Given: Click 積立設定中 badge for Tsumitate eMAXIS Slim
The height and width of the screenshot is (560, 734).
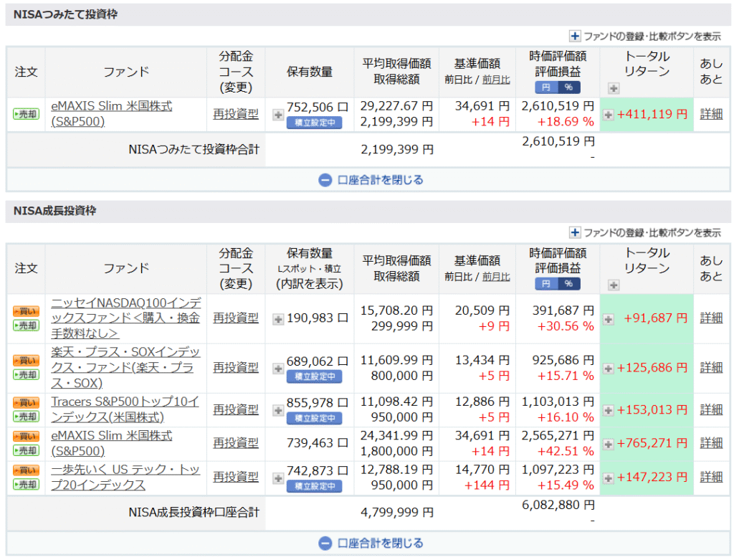Looking at the screenshot, I should pos(315,123).
